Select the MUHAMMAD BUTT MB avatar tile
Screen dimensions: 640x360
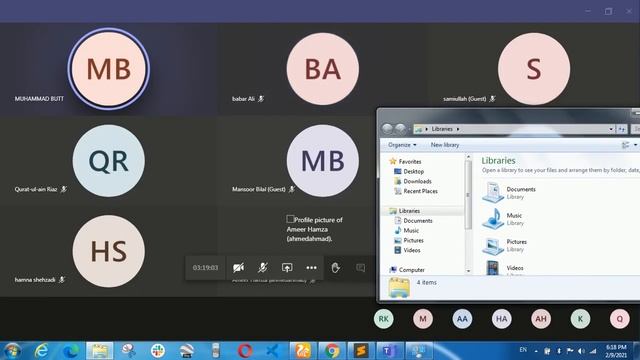[109, 69]
